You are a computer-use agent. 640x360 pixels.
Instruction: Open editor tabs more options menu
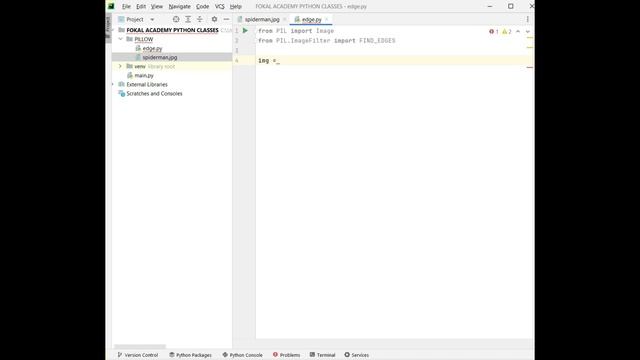[527, 19]
